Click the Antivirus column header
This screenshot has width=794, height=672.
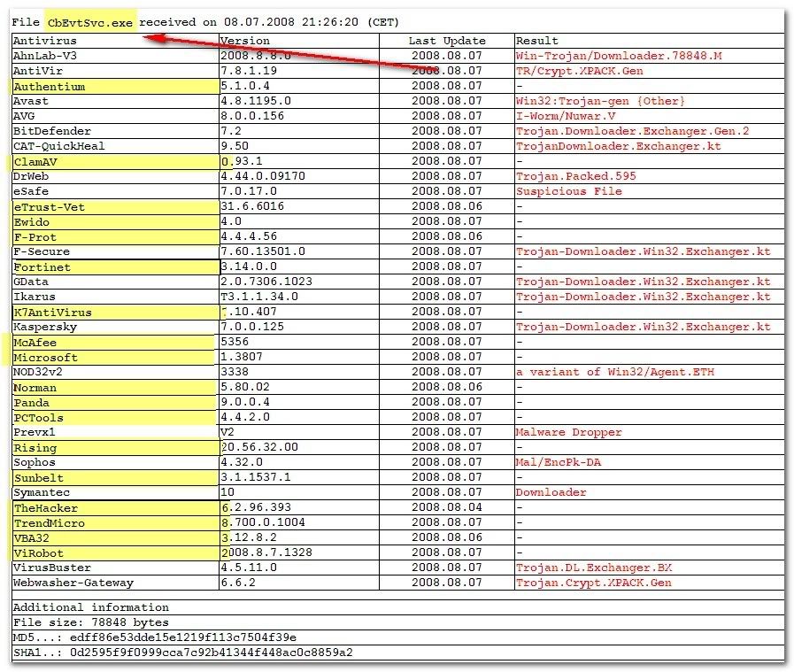(x=44, y=41)
